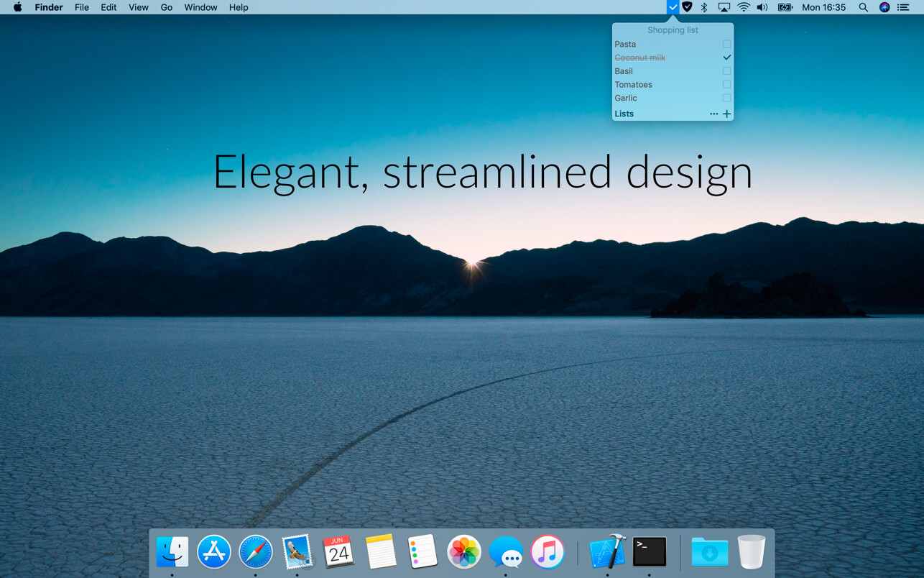The image size is (924, 578).
Task: Click the checklist app icon in menu bar
Action: point(673,7)
